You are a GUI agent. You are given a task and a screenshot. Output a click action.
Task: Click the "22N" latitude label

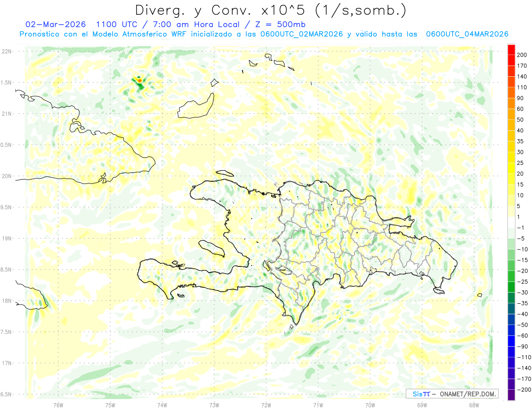click(x=6, y=51)
